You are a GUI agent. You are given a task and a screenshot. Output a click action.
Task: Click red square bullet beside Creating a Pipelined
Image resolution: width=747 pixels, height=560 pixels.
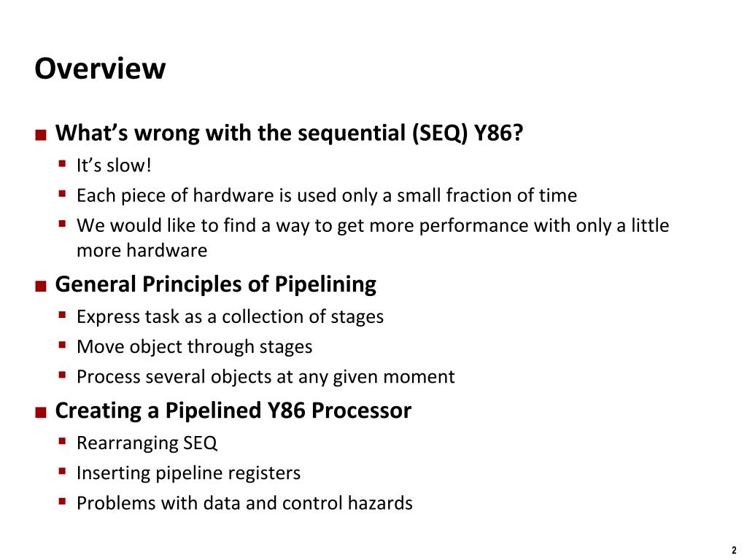tap(41, 413)
